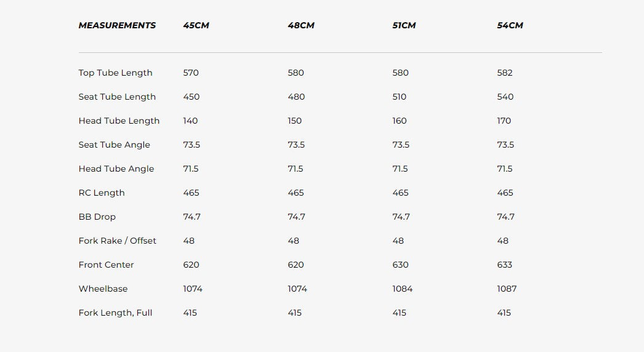Click the 45CM column header
644x352 pixels.
[196, 25]
